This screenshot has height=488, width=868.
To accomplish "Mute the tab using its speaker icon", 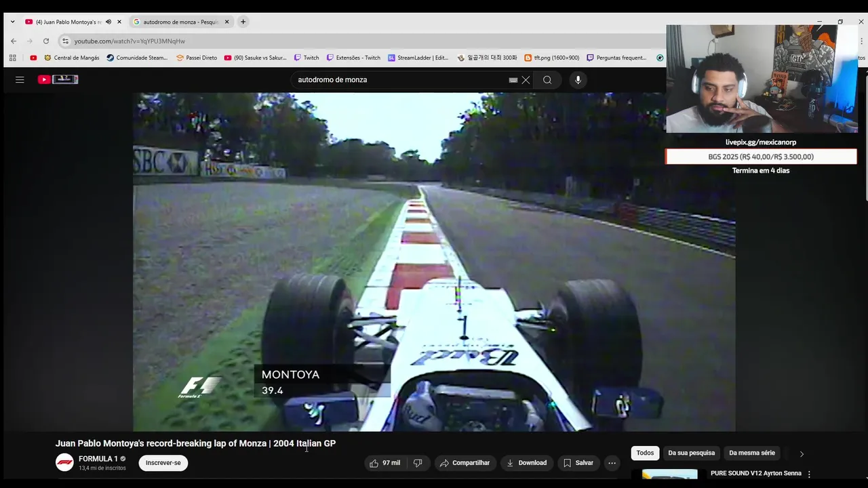I will pyautogui.click(x=108, y=22).
